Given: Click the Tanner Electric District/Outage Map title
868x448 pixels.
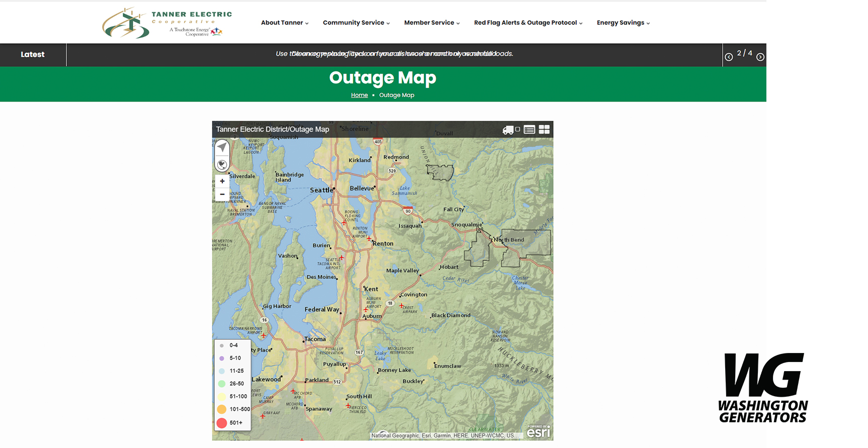Looking at the screenshot, I should tap(273, 129).
